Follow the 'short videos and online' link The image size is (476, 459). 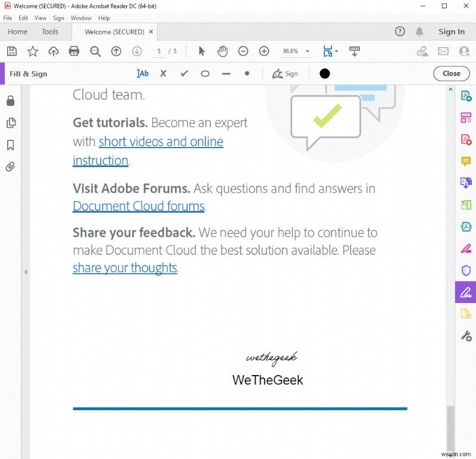click(161, 142)
